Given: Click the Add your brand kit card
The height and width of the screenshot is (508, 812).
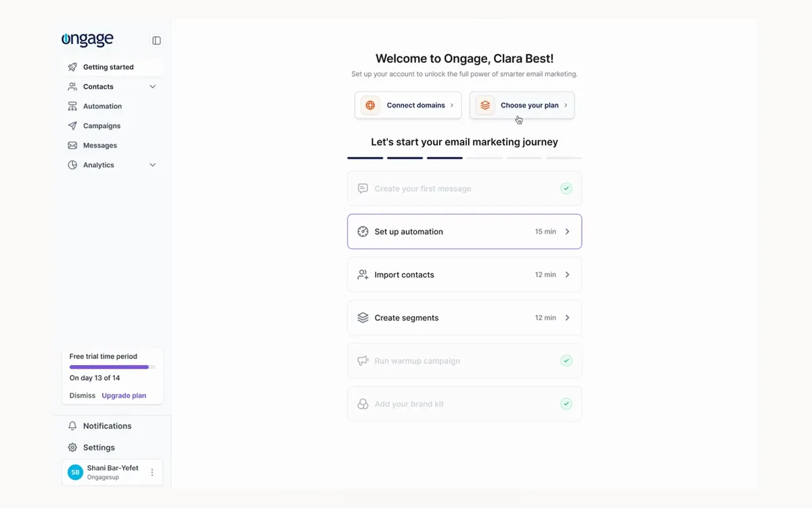Looking at the screenshot, I should pos(464,404).
